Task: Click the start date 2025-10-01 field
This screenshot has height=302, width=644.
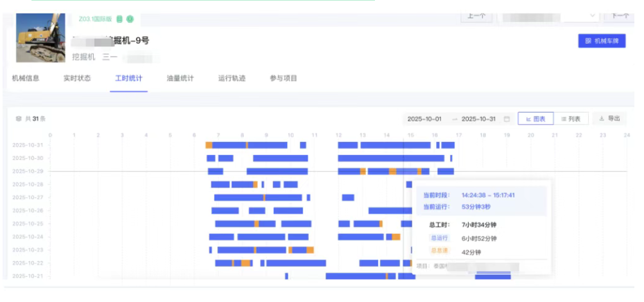Action: coord(424,119)
